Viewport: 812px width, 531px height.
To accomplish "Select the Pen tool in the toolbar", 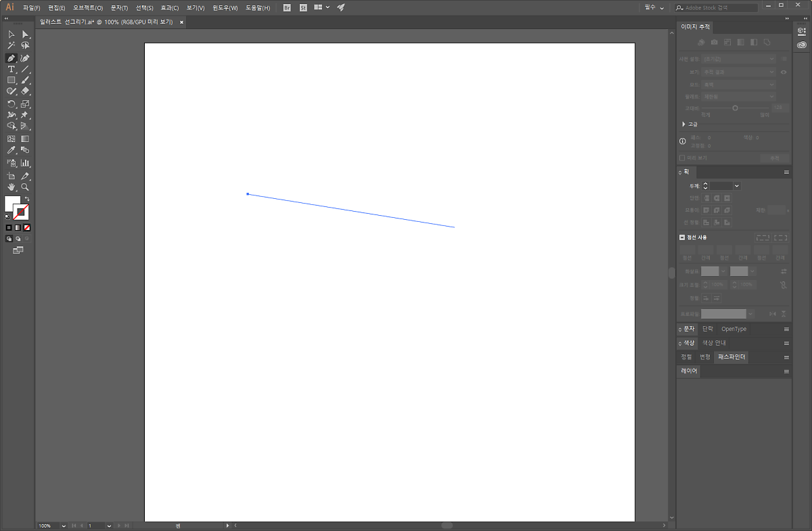I will [x=12, y=58].
